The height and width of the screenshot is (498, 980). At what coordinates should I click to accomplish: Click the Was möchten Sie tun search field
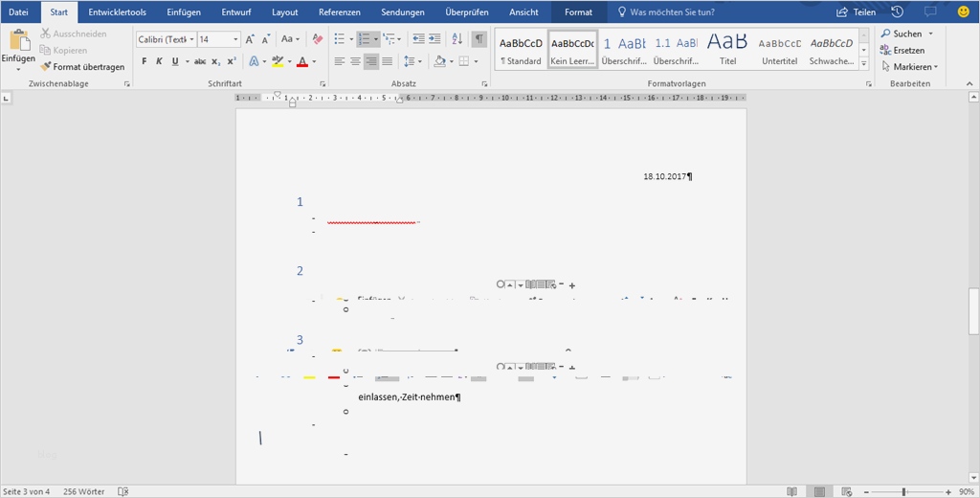coord(666,11)
